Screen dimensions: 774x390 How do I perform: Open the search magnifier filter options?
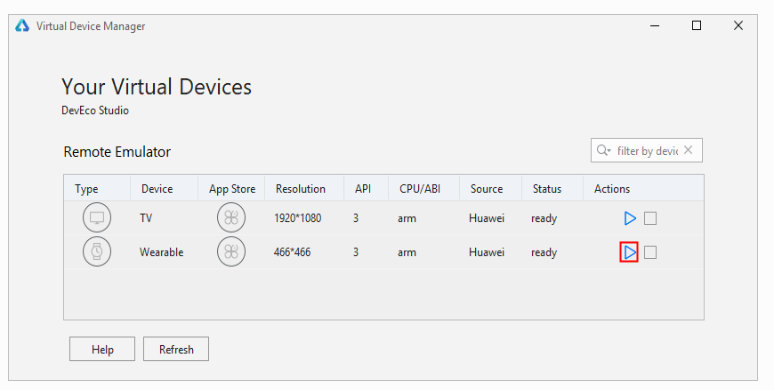click(604, 150)
